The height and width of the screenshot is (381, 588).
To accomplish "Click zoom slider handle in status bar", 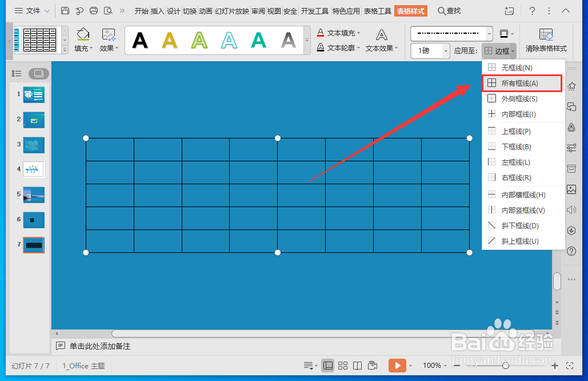I will 506,366.
